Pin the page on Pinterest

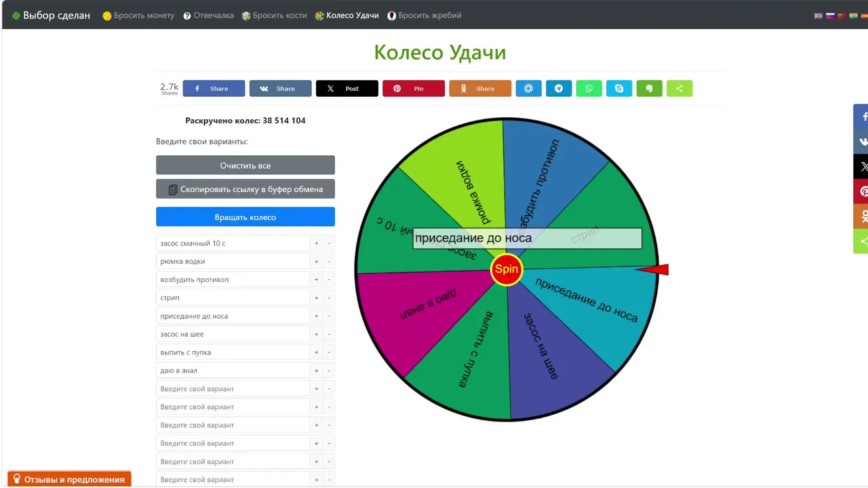click(413, 88)
